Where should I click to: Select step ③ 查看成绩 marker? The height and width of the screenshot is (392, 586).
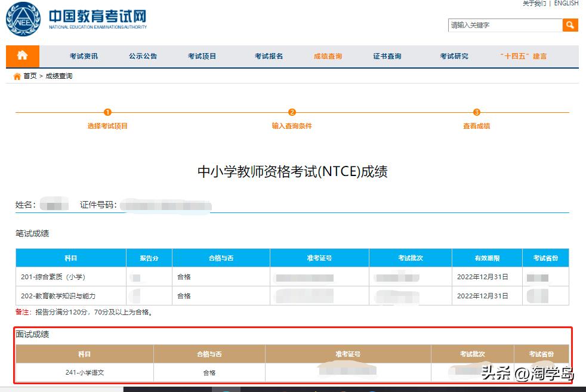476,112
